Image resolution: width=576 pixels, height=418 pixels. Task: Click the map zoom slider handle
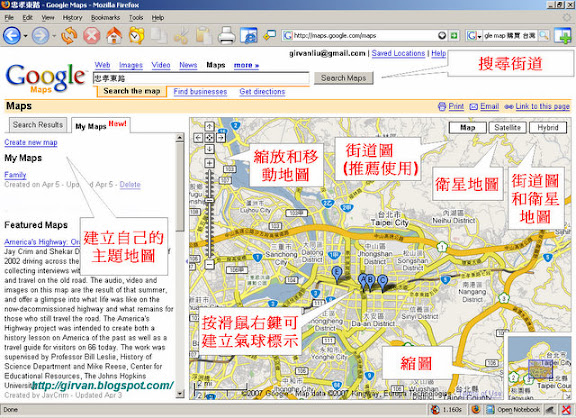pyautogui.click(x=209, y=201)
